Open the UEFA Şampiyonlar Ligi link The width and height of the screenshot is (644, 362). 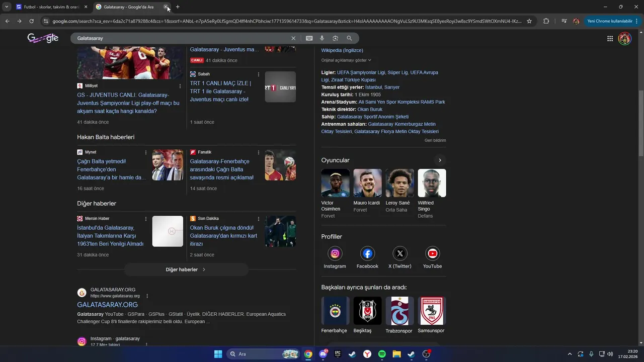point(361,72)
